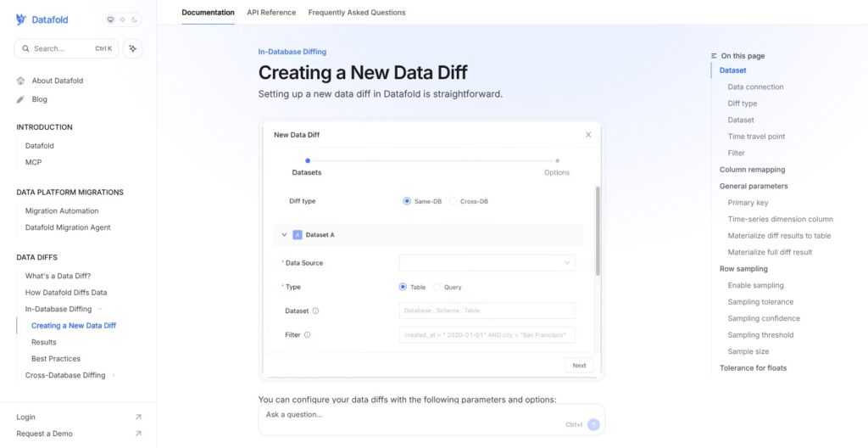The height and width of the screenshot is (448, 868).
Task: Open the Datafold introduction page
Action: point(39,146)
